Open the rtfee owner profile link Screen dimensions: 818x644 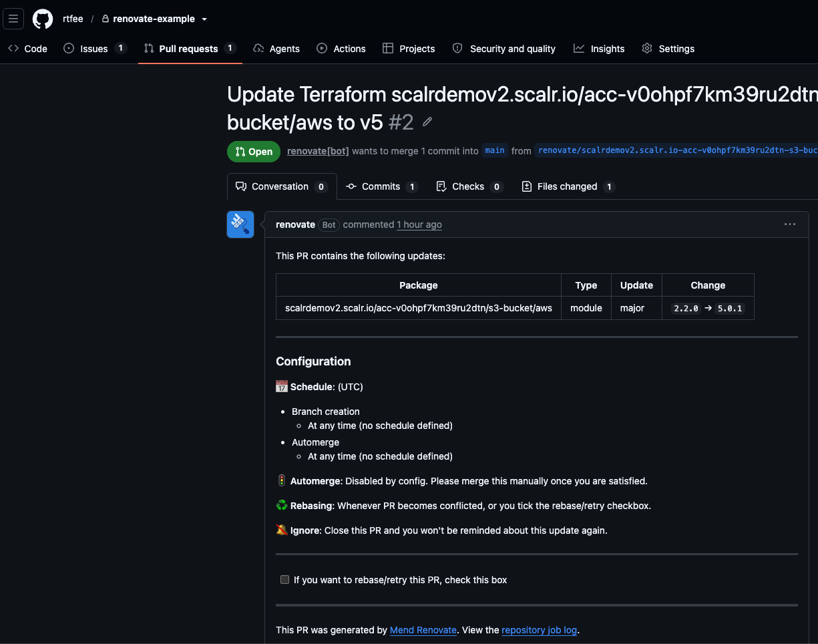point(73,19)
